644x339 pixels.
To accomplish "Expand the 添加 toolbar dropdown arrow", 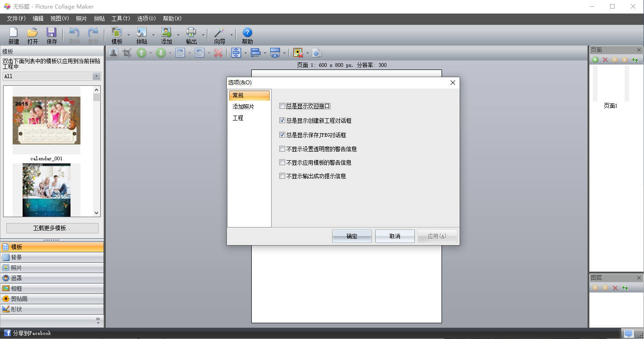I will pos(179,35).
